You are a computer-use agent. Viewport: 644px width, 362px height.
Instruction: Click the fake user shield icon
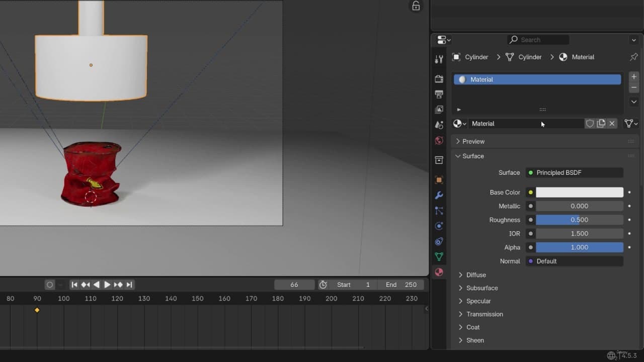pyautogui.click(x=590, y=124)
